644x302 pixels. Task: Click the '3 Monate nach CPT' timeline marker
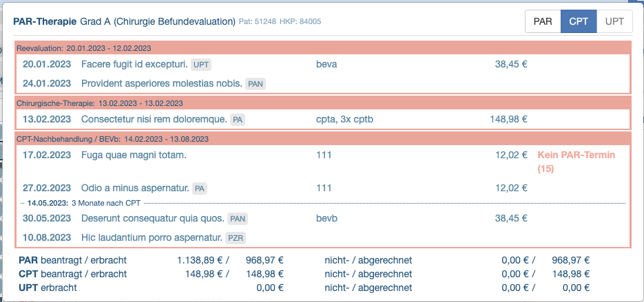click(x=106, y=203)
